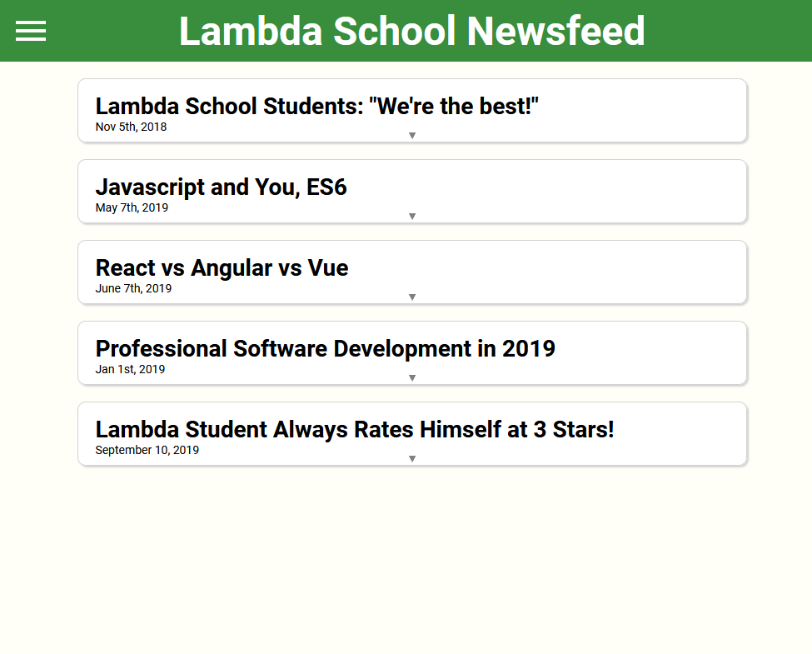Open the hamburger menu icon
812x654 pixels.
click(31, 31)
